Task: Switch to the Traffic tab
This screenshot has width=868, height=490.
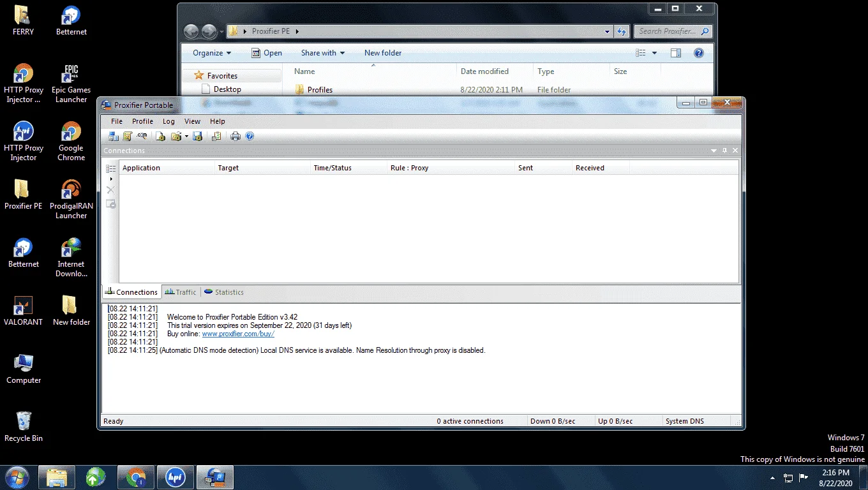Action: (181, 292)
